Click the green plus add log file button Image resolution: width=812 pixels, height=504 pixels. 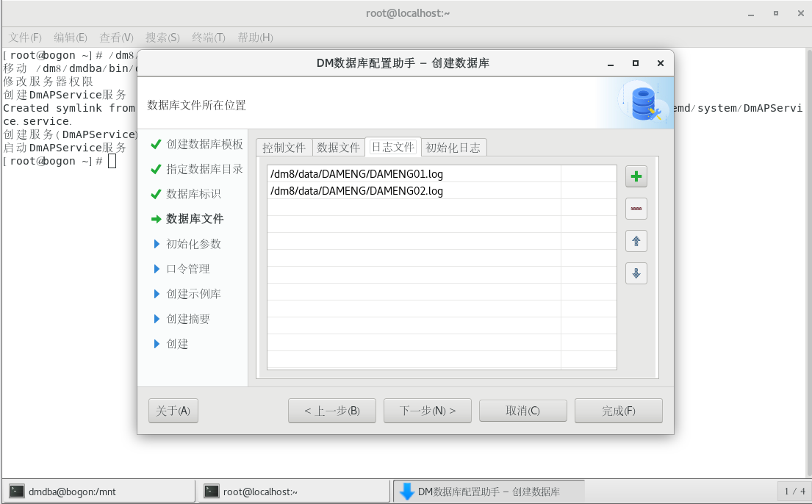pyautogui.click(x=636, y=176)
